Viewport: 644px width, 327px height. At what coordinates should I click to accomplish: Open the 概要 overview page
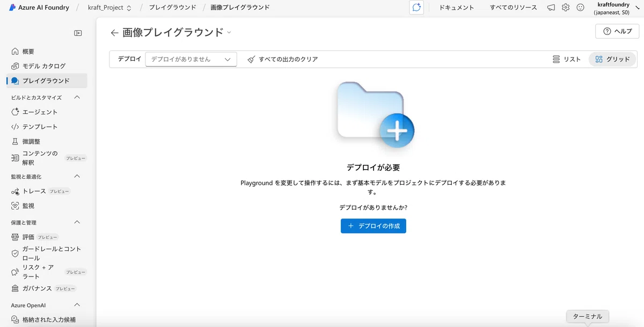(x=47, y=52)
